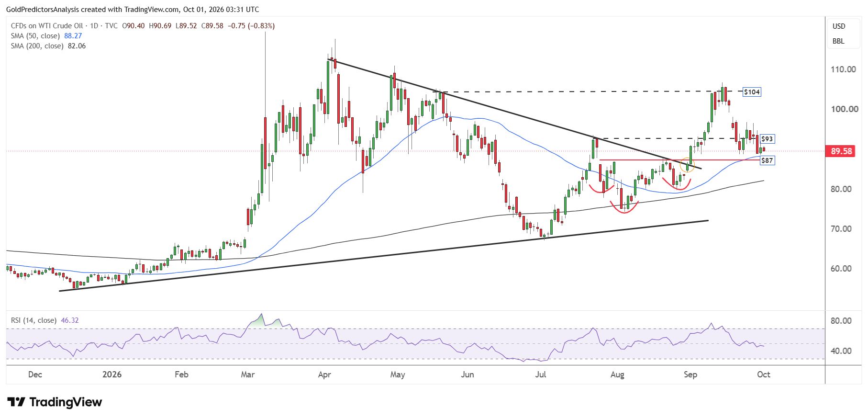Click the Sep label on the time axis
Image resolution: width=868 pixels, height=420 pixels.
[690, 375]
